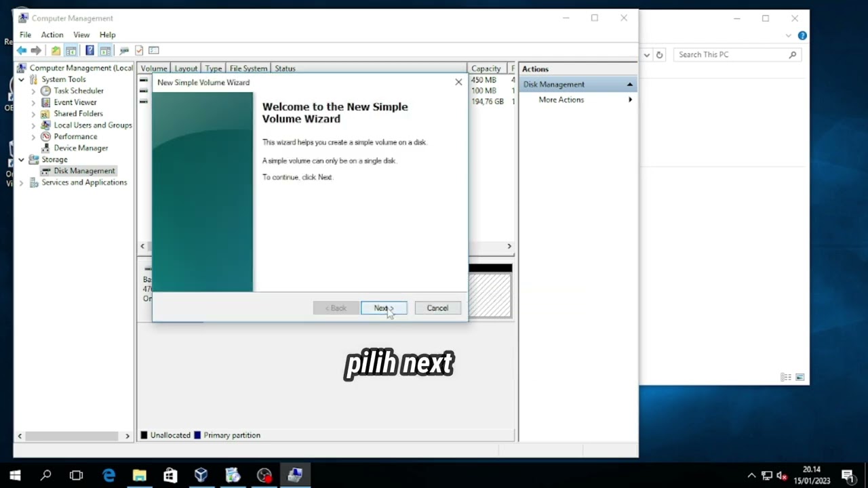Expand the More Actions submenu arrow
Image resolution: width=868 pixels, height=488 pixels.
(630, 100)
